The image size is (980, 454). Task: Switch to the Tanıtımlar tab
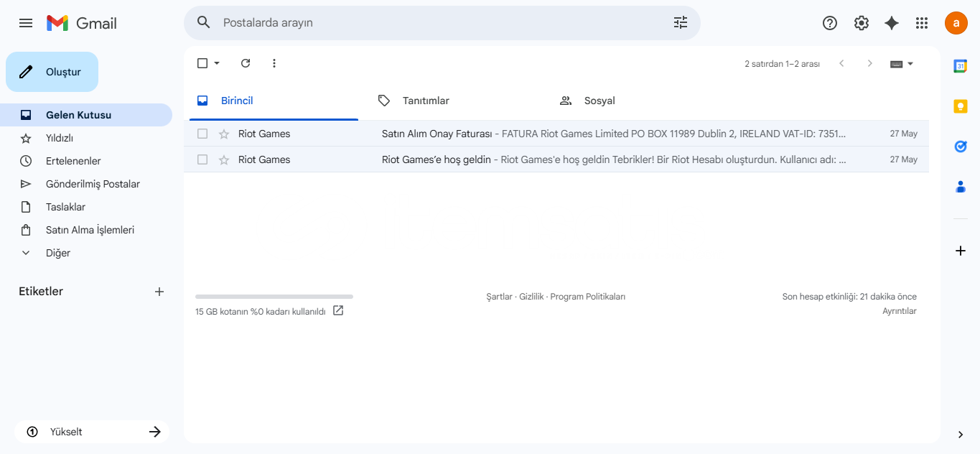(425, 101)
